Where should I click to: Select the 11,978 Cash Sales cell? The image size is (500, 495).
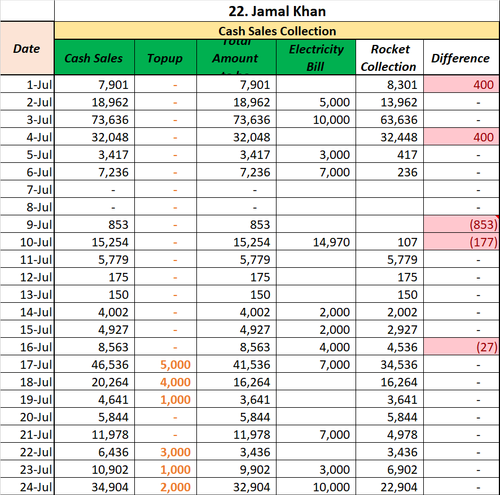[x=94, y=434]
